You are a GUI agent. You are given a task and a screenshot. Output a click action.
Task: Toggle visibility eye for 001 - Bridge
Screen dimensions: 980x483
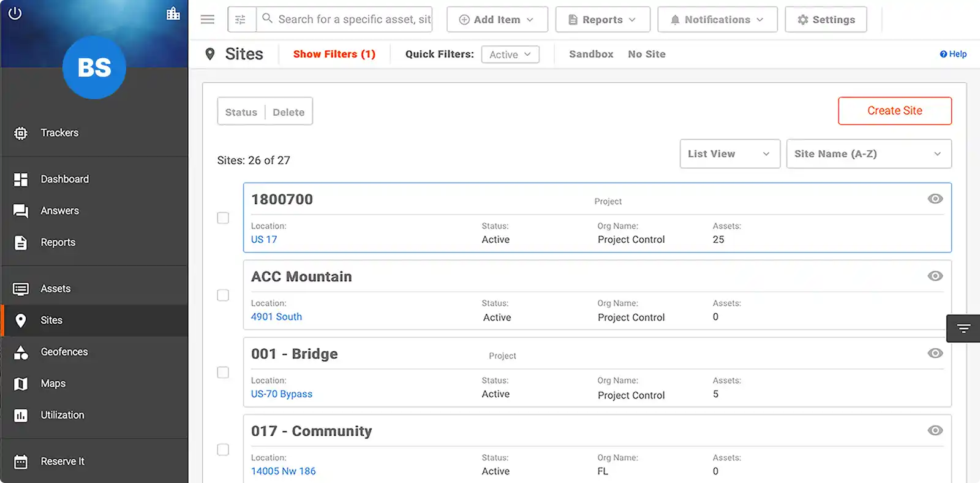(x=935, y=354)
